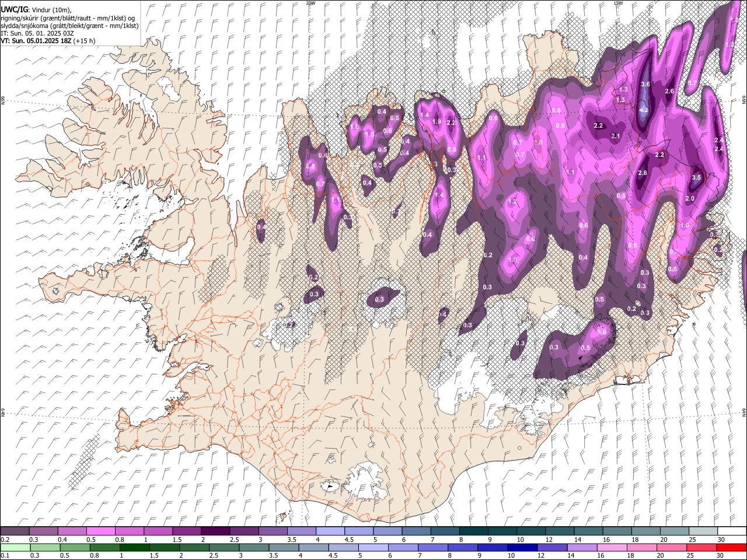Screen dimensions: 747x560
Task: Click the 0.1 label in the bottom legend row
Action: click(5, 555)
